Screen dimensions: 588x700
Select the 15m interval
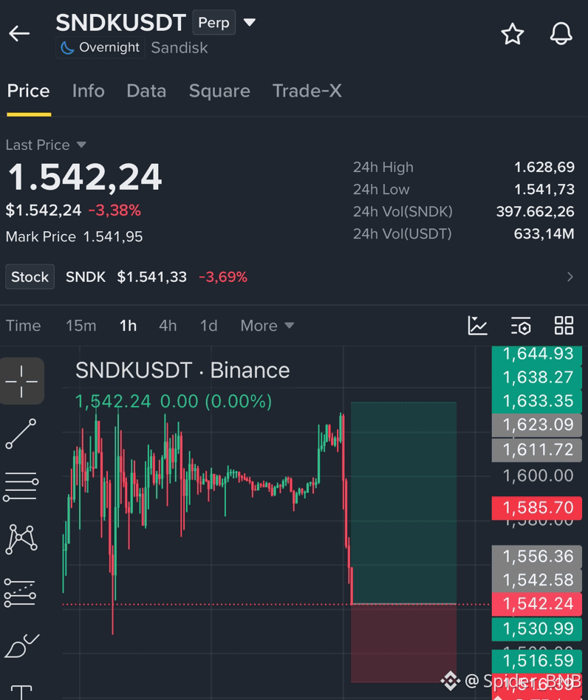81,326
